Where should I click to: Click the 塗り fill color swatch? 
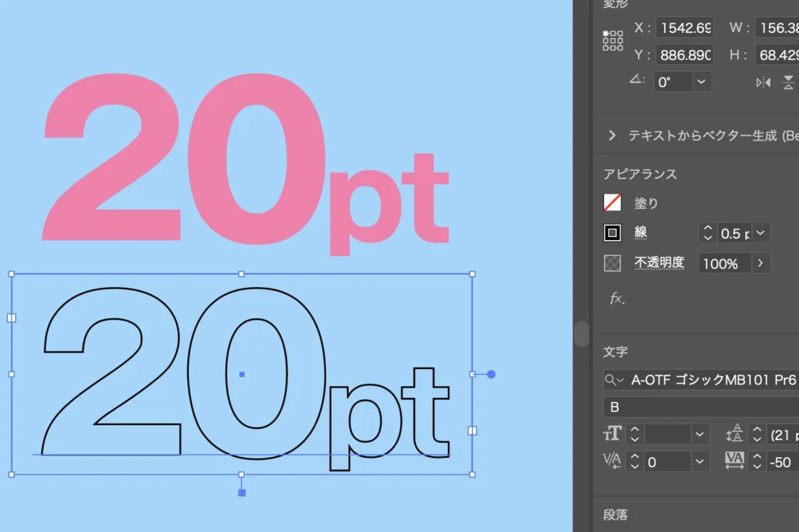click(613, 203)
